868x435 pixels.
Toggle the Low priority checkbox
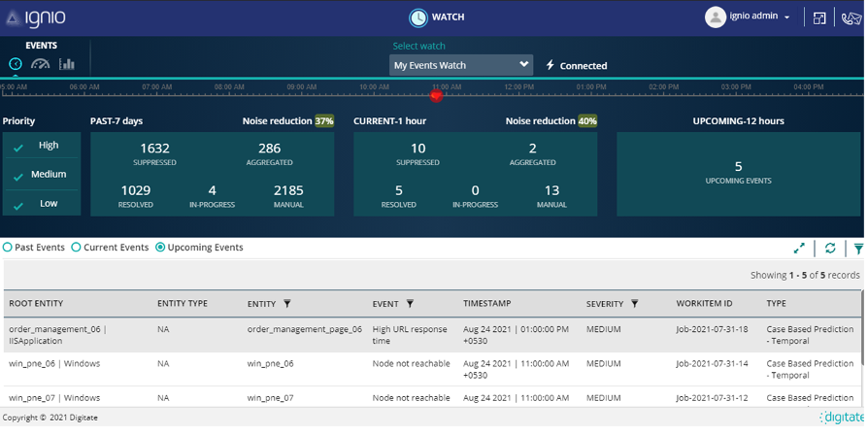[18, 205]
